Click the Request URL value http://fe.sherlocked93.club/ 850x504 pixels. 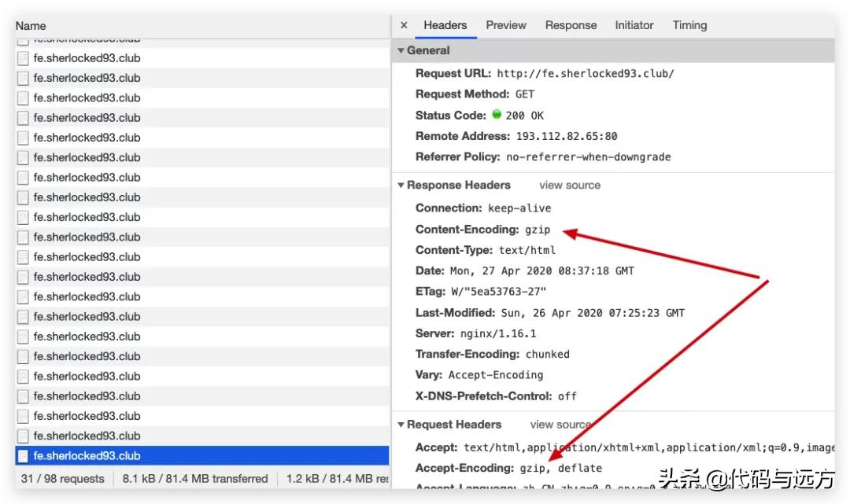586,74
